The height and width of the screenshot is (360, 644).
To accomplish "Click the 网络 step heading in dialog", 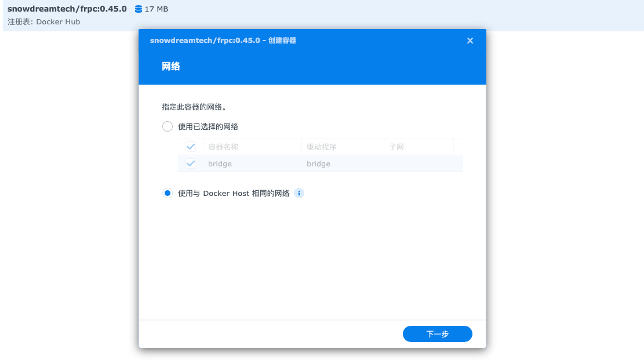I will (x=171, y=67).
